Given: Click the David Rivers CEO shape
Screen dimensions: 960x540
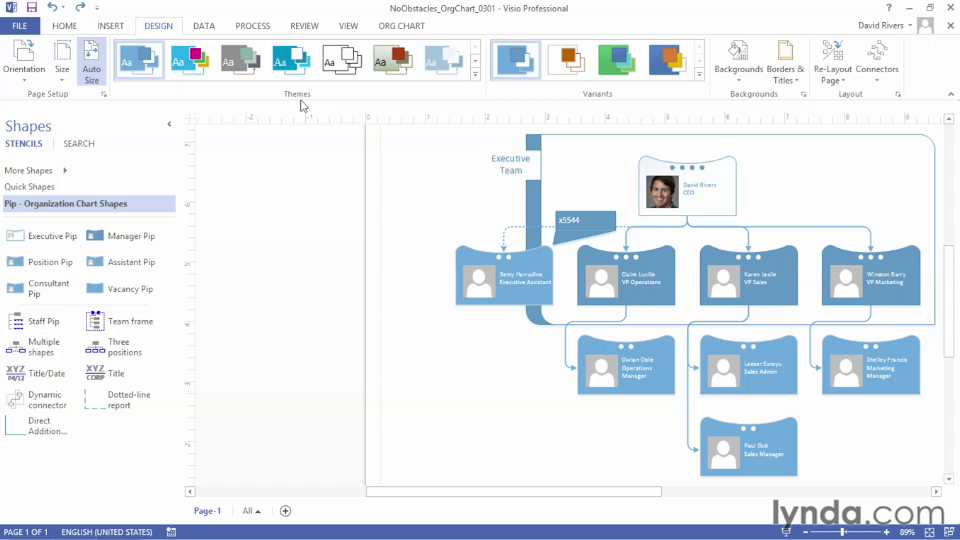Looking at the screenshot, I should click(687, 186).
